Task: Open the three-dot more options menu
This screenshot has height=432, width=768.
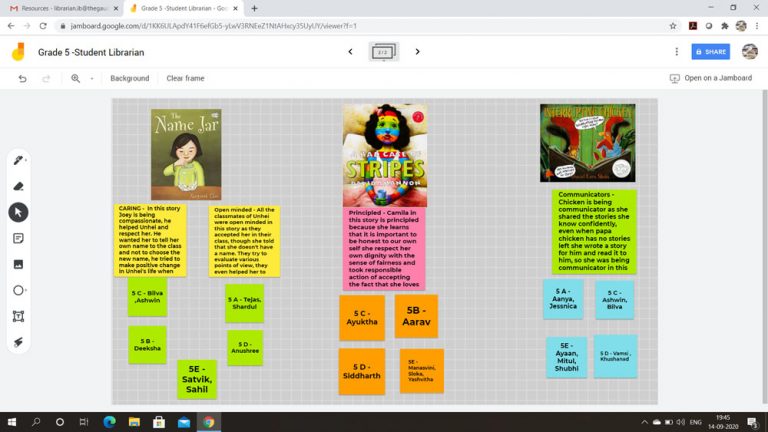Action: pyautogui.click(x=677, y=52)
